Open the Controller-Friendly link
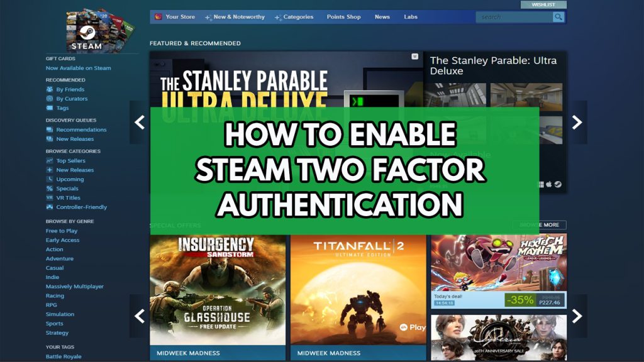Image resolution: width=644 pixels, height=362 pixels. pyautogui.click(x=81, y=207)
